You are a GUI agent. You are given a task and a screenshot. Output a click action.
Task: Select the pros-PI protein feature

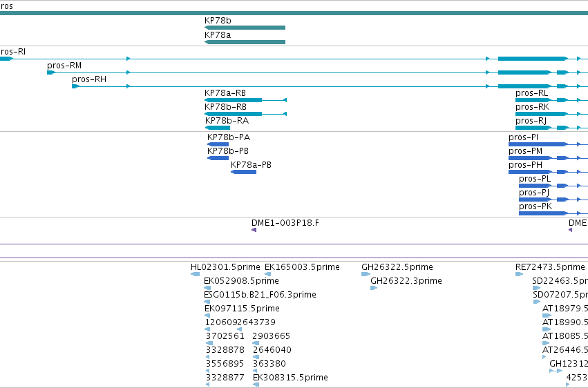[x=548, y=144]
